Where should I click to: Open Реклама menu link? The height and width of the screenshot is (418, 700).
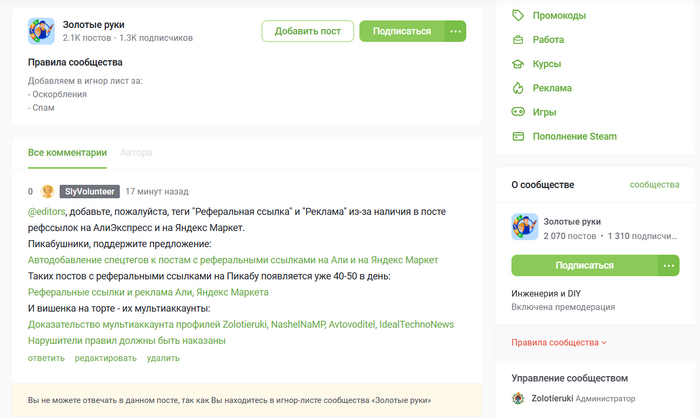click(x=552, y=88)
